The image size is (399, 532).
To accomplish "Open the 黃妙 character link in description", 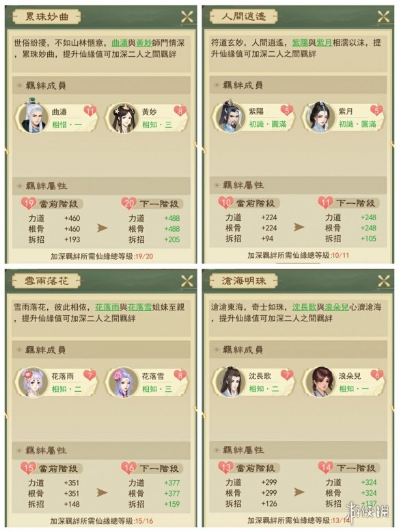I will (x=143, y=43).
